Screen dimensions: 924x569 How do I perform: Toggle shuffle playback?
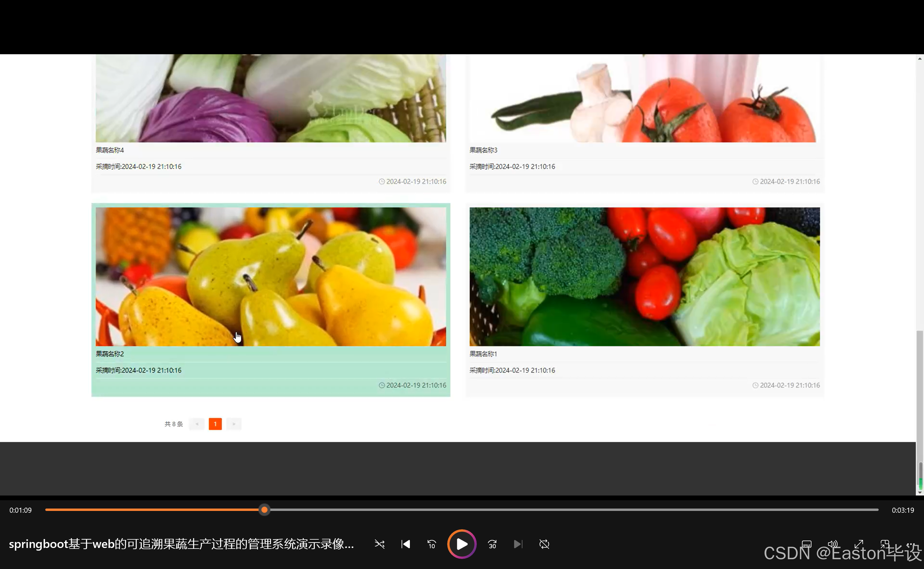[379, 544]
